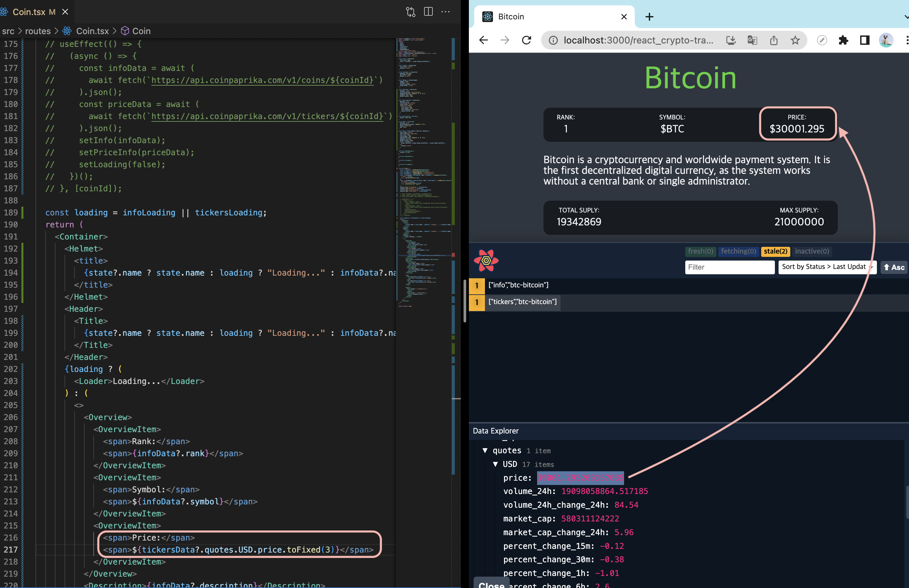Open the browser side panel icon
Screen dimensions: 909x588
(864, 40)
